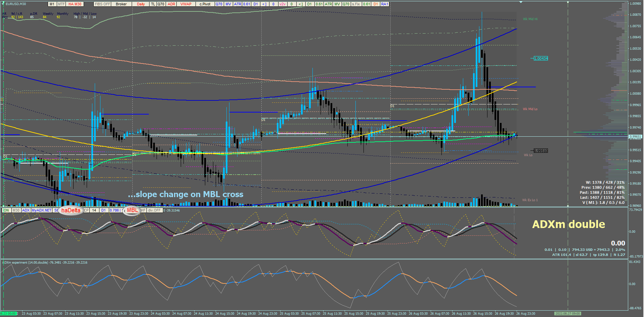Click the chart shift triangle marker at top
Image resolution: width=644 pixels, height=317 pixels.
(521, 2)
